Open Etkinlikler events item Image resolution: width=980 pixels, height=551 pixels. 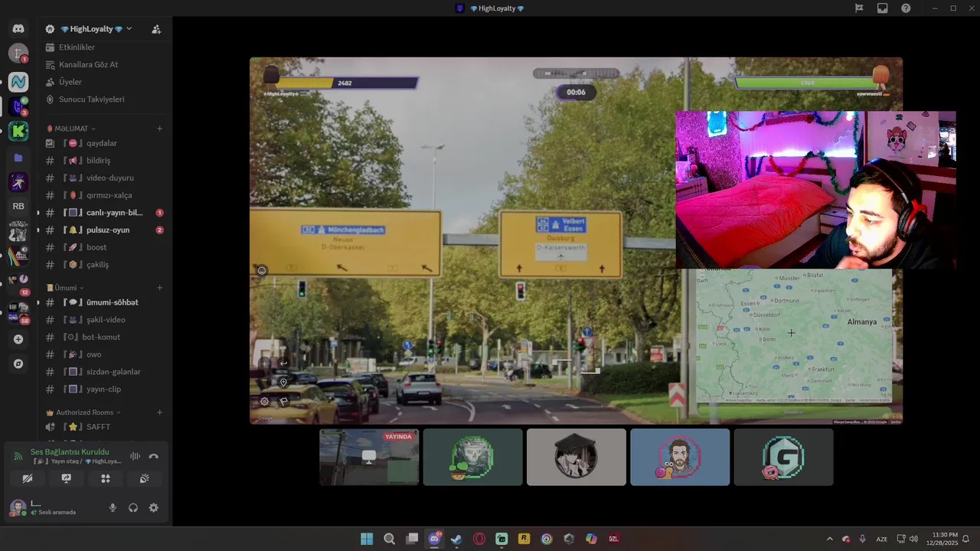pyautogui.click(x=105, y=47)
